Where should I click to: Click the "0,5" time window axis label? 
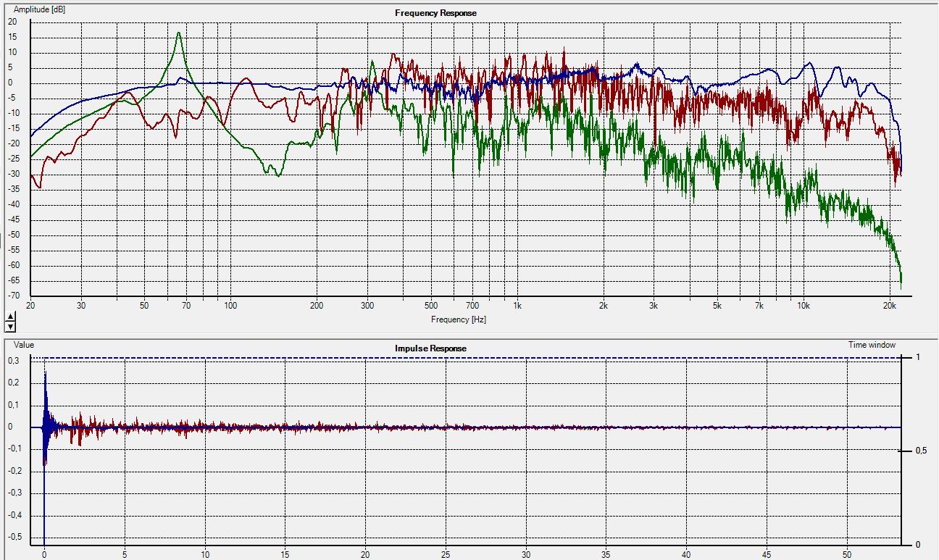coord(921,451)
